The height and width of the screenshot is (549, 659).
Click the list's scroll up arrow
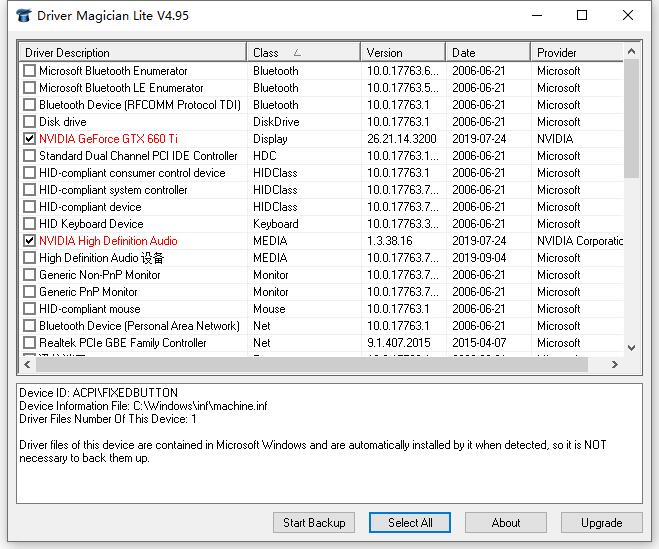pos(631,52)
